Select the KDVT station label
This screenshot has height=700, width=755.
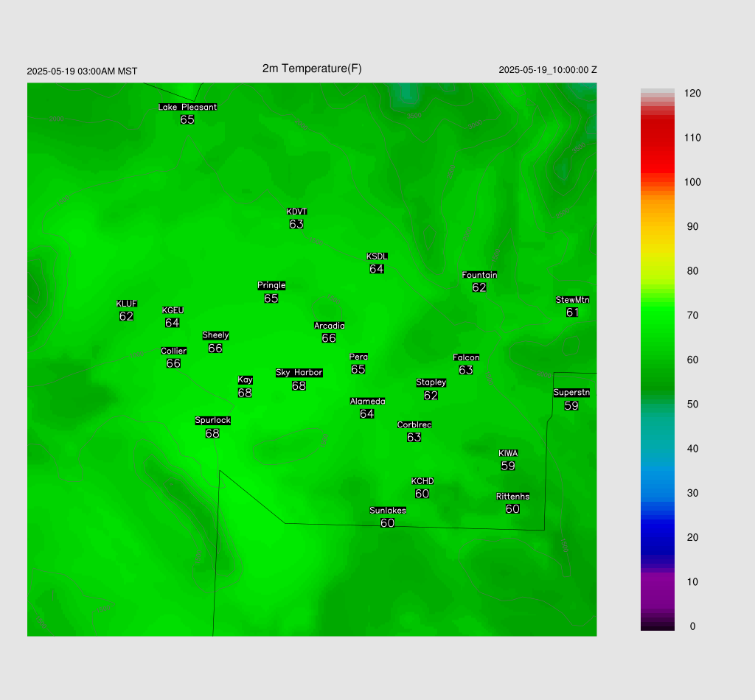coord(296,211)
